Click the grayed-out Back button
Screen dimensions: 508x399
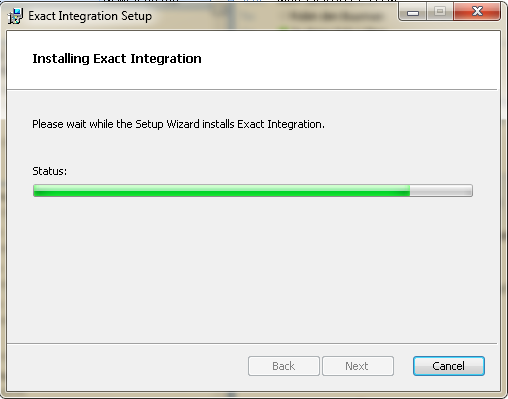[284, 366]
